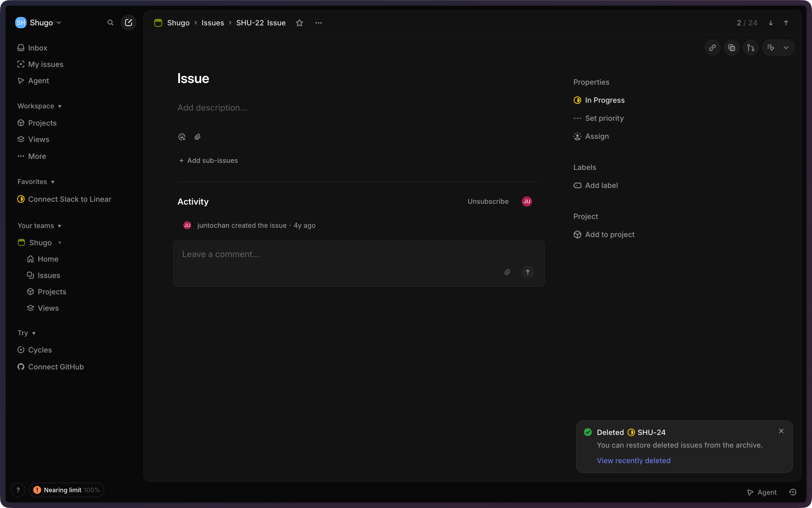Click Issues breadcrumb in header
Screen dimensions: 812x508
213,23
